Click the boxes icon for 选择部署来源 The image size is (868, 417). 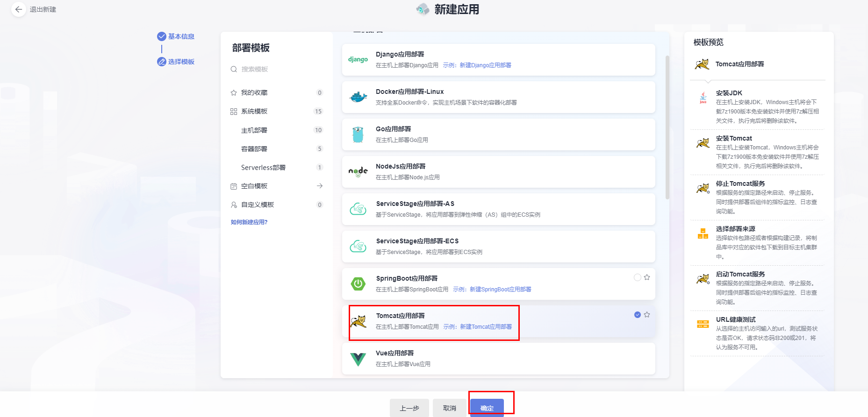703,233
